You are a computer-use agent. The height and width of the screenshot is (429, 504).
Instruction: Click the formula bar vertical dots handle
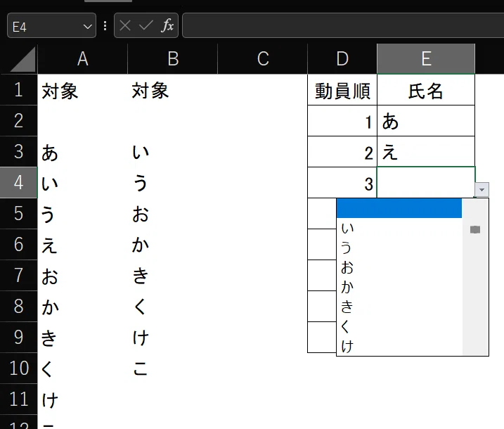tap(105, 26)
